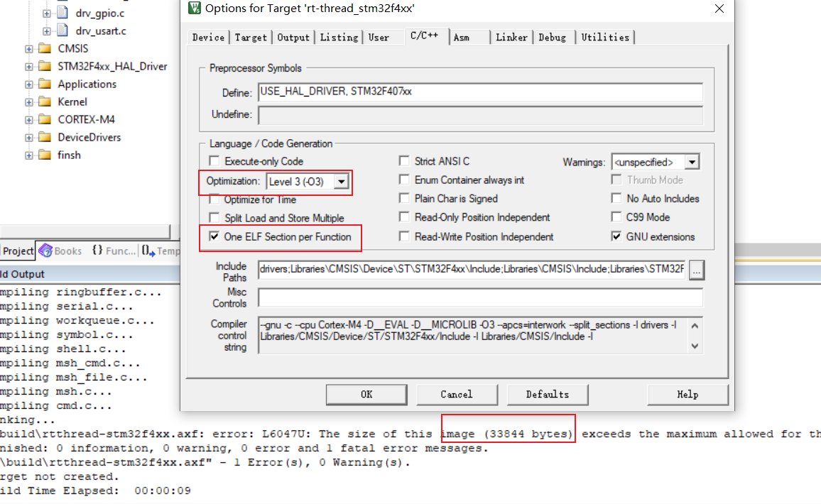The height and width of the screenshot is (504, 821).
Task: Switch to the Linker tab
Action: [511, 37]
